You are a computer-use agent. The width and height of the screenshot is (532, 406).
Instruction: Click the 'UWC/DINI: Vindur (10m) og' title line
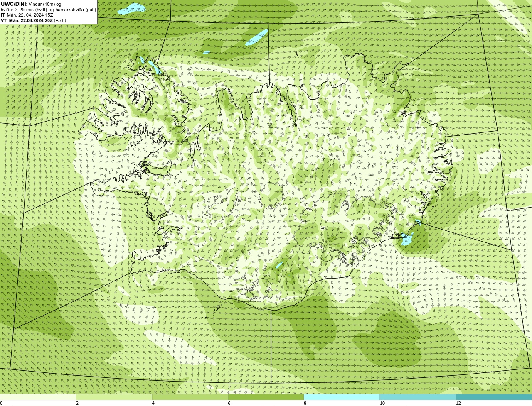click(31, 4)
